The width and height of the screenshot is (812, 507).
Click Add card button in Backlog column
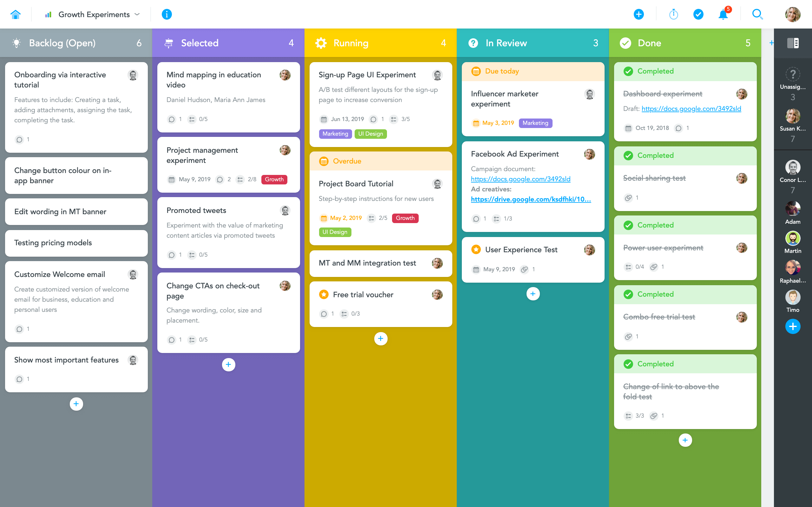pos(76,404)
